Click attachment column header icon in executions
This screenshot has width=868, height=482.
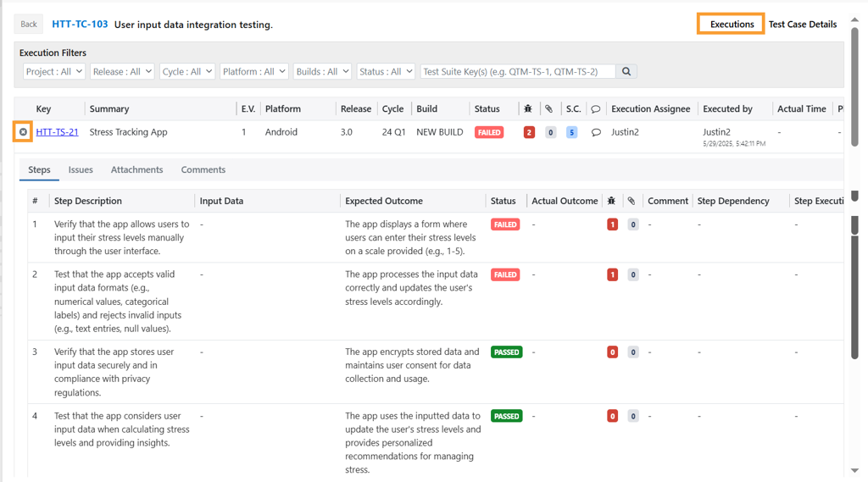(x=548, y=109)
